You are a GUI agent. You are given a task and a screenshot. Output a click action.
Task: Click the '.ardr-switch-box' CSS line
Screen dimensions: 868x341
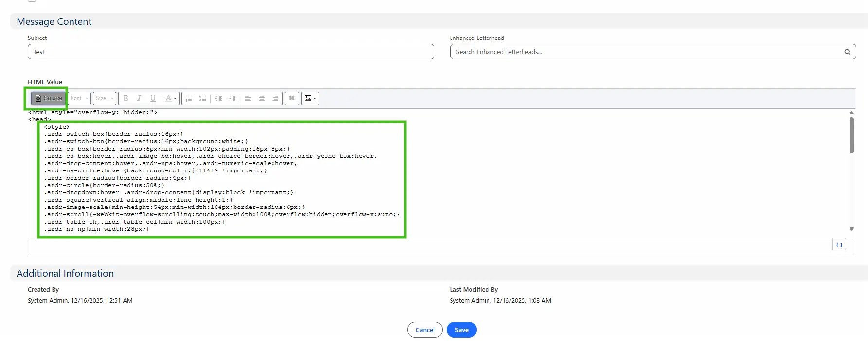[113, 134]
